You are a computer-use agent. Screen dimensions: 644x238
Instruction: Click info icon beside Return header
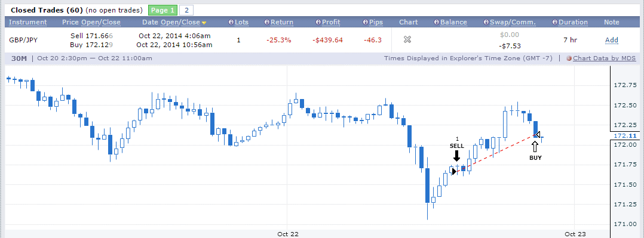pos(267,23)
